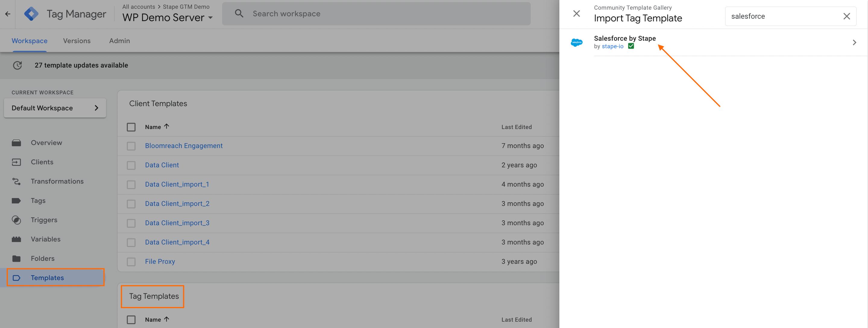The width and height of the screenshot is (868, 328).
Task: Click the Salesforce cloud logo
Action: click(576, 43)
